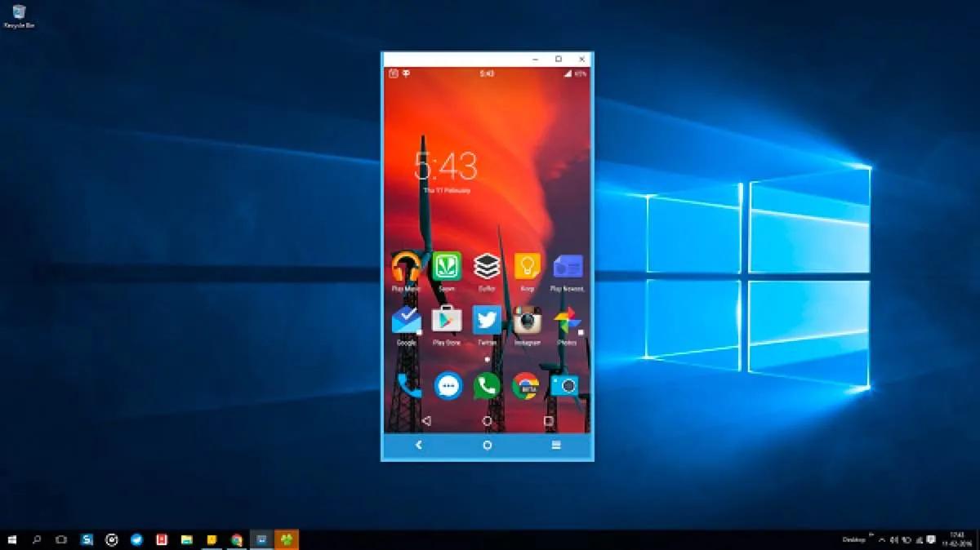The height and width of the screenshot is (550, 980).
Task: Open the Windows Start menu
Action: coord(11,539)
